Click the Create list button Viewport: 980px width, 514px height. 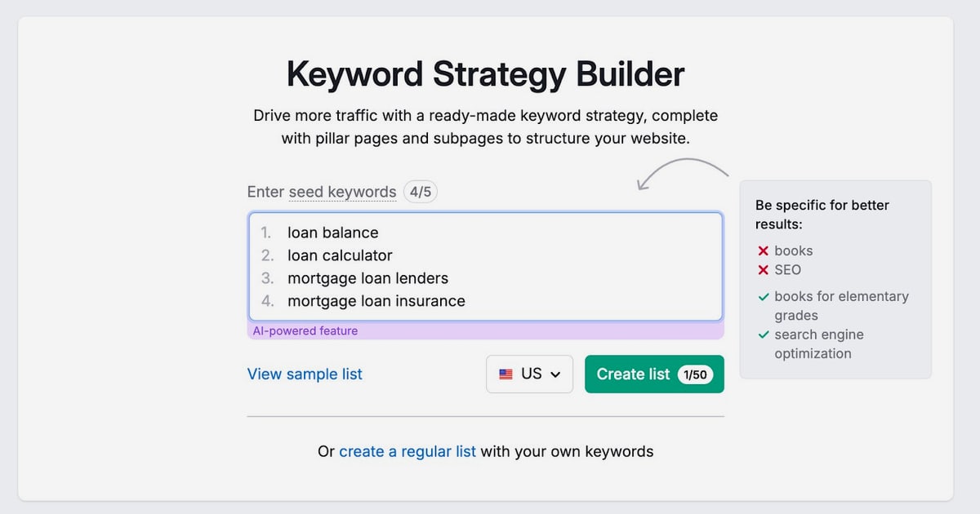pyautogui.click(x=654, y=374)
